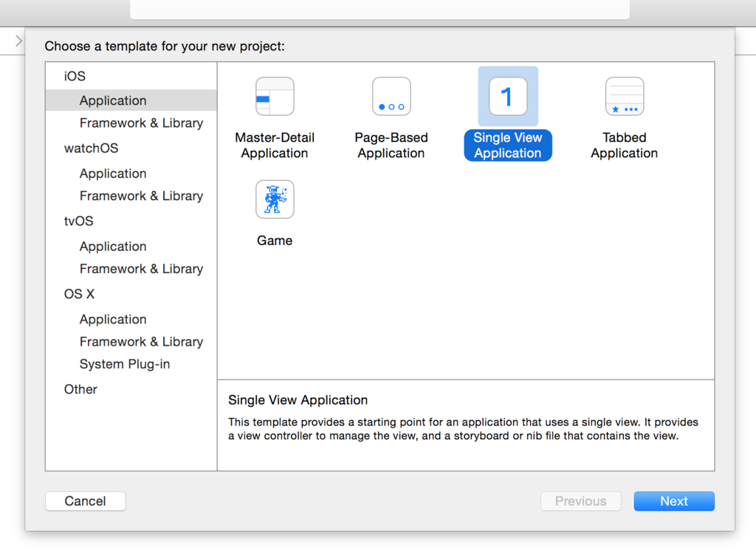Image resolution: width=756 pixels, height=559 pixels.
Task: Click the Cancel button
Action: (86, 501)
